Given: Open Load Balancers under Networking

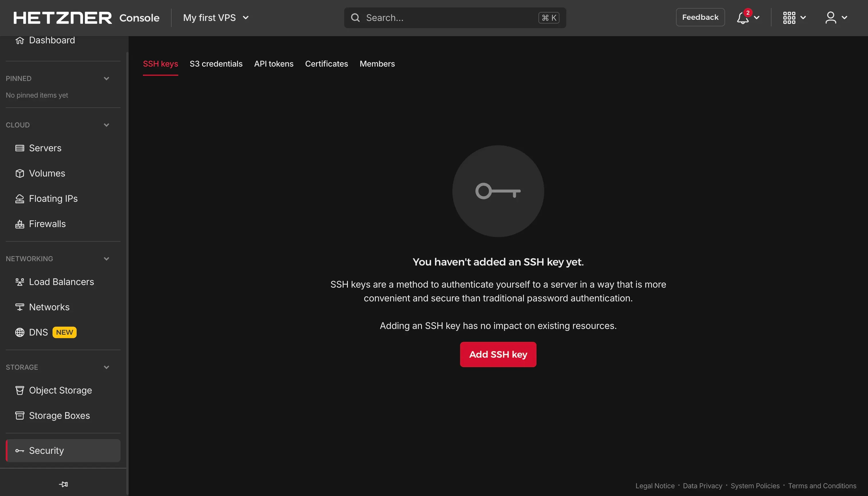Looking at the screenshot, I should click(61, 282).
